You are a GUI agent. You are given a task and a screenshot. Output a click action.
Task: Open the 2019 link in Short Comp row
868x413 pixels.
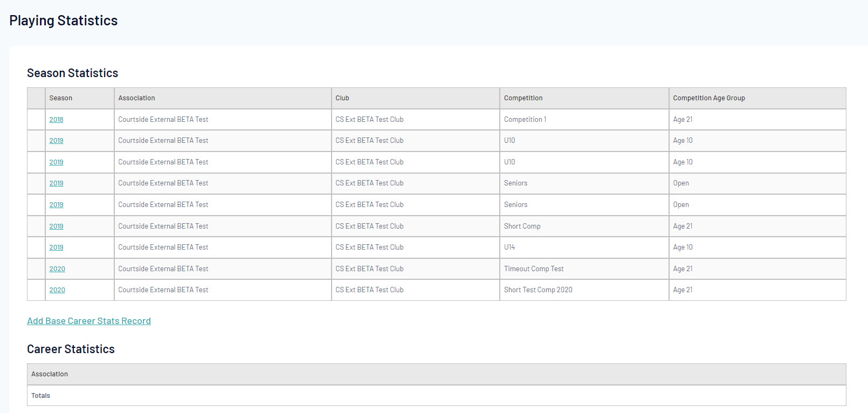point(56,226)
